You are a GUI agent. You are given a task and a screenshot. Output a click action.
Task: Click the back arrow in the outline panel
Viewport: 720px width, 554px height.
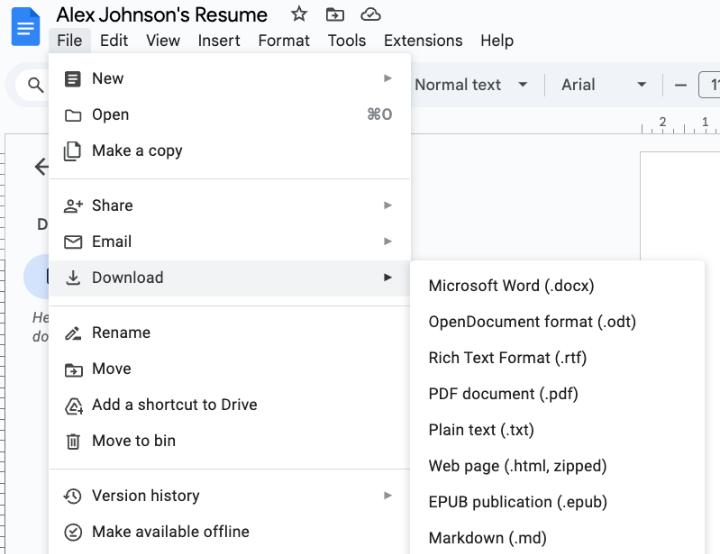point(41,166)
